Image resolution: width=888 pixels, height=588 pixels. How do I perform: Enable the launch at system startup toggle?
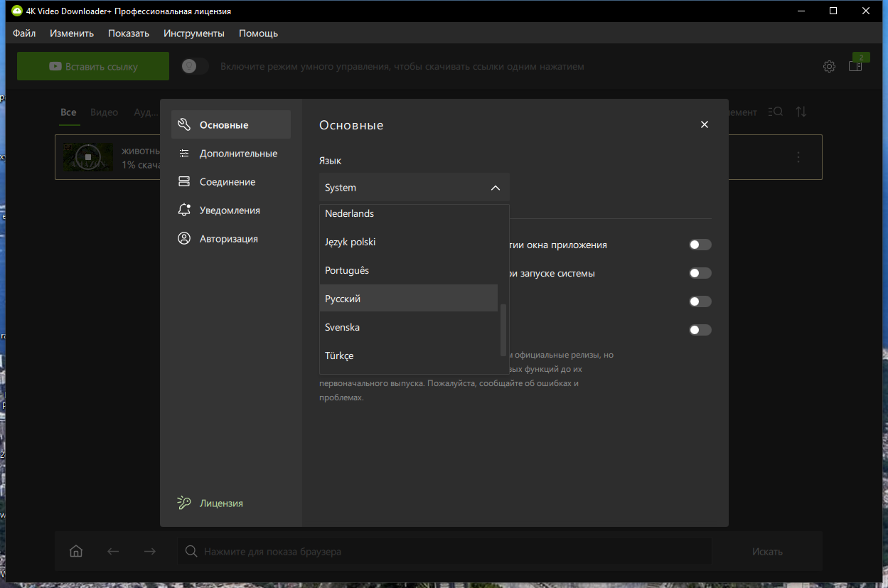click(700, 273)
